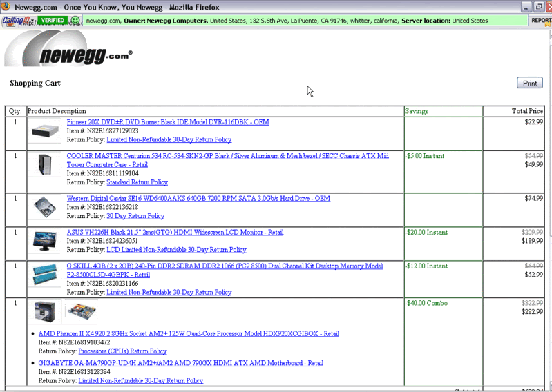Click the Gigabyte motherboard thumbnail image
The image size is (552, 392).
(82, 312)
